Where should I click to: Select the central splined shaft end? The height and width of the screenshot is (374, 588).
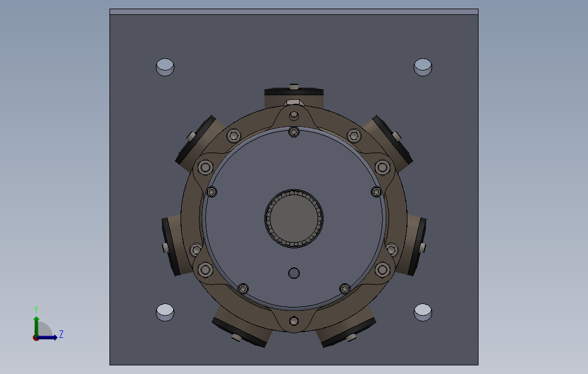(x=294, y=219)
